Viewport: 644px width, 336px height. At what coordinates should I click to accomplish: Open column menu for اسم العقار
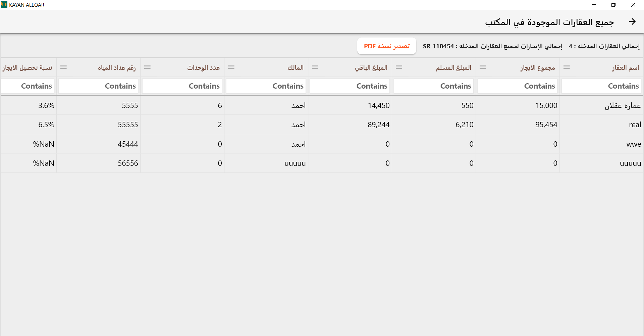567,67
